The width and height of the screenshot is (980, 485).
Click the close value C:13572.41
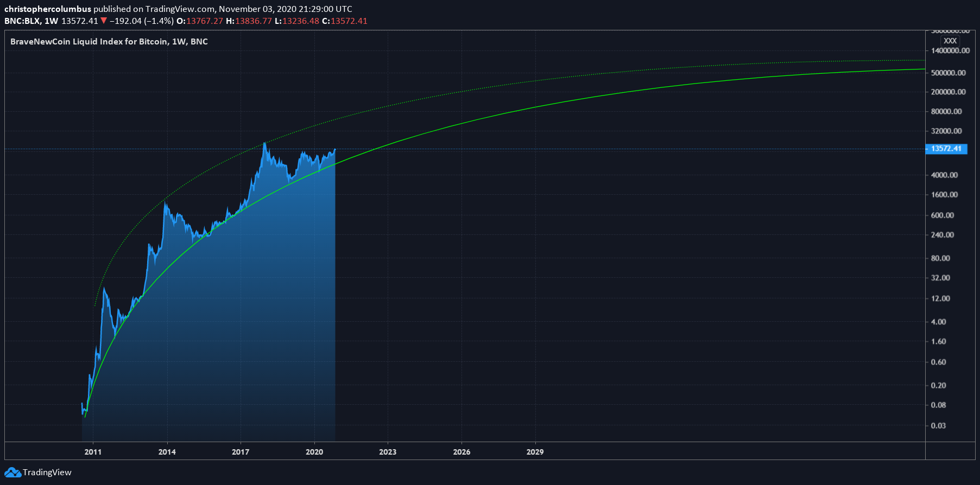coord(345,21)
